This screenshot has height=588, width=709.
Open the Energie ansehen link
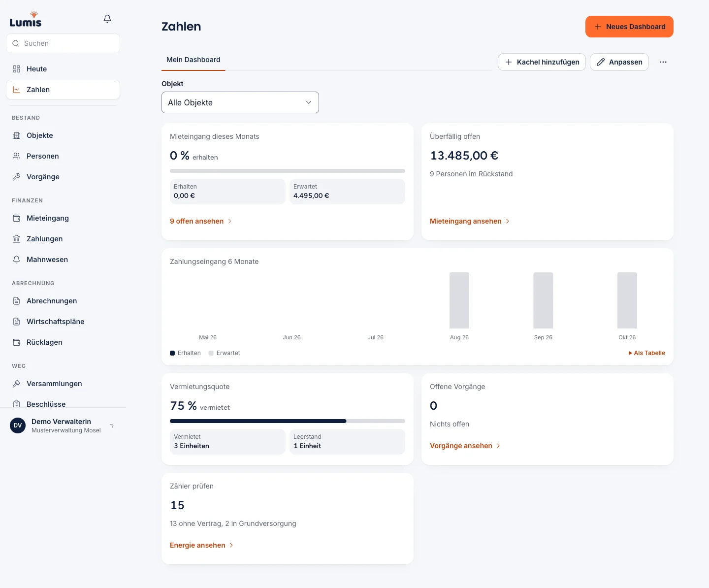point(202,545)
